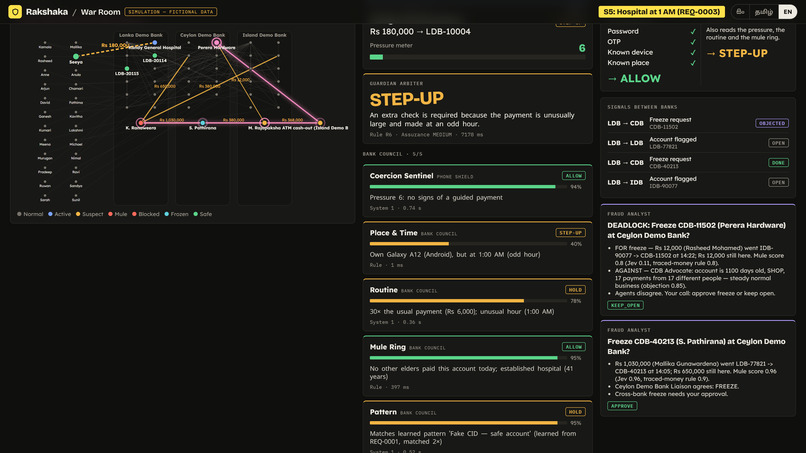Click the Ceylon Demo Bank column header
This screenshot has height=453, width=806.
203,35
